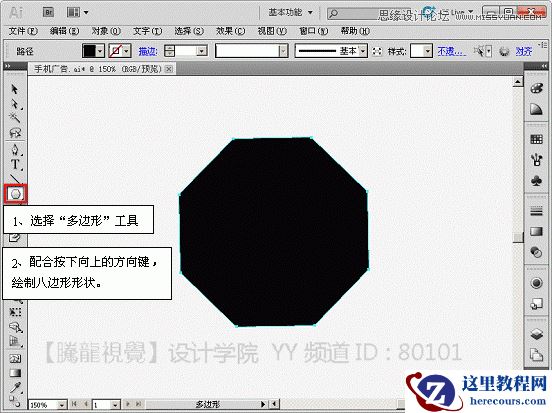552x413 pixels.
Task: Click the vertical scrollbar up arrow
Action: (x=518, y=82)
